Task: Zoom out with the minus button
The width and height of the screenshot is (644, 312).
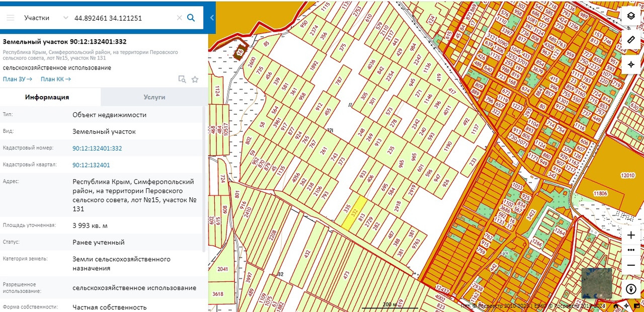Action: [x=631, y=265]
